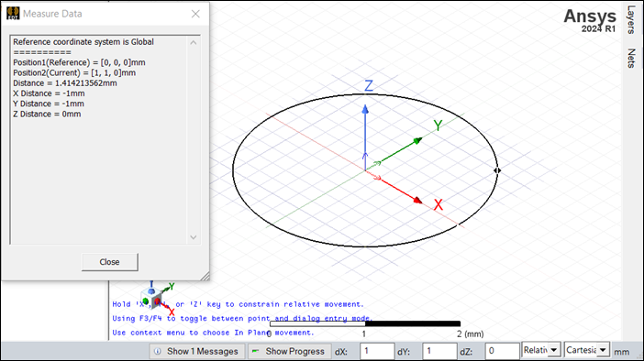Click the info icon on Show Messages

[157, 352]
